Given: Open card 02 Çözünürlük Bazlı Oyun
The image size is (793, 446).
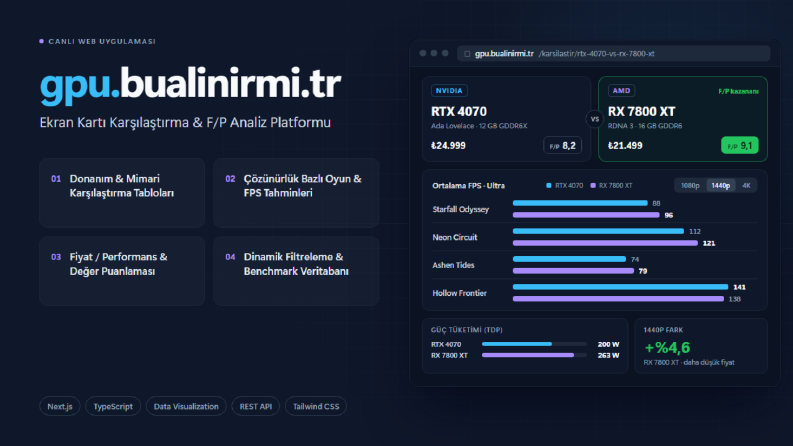Looking at the screenshot, I should 296,193.
